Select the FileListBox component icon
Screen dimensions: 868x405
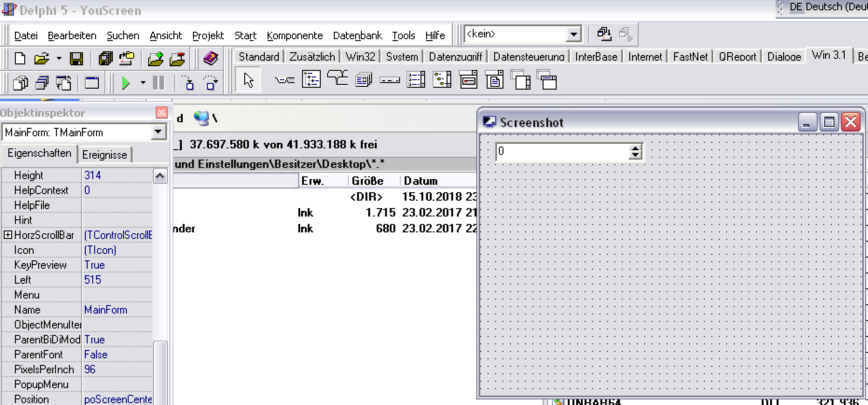click(x=416, y=80)
